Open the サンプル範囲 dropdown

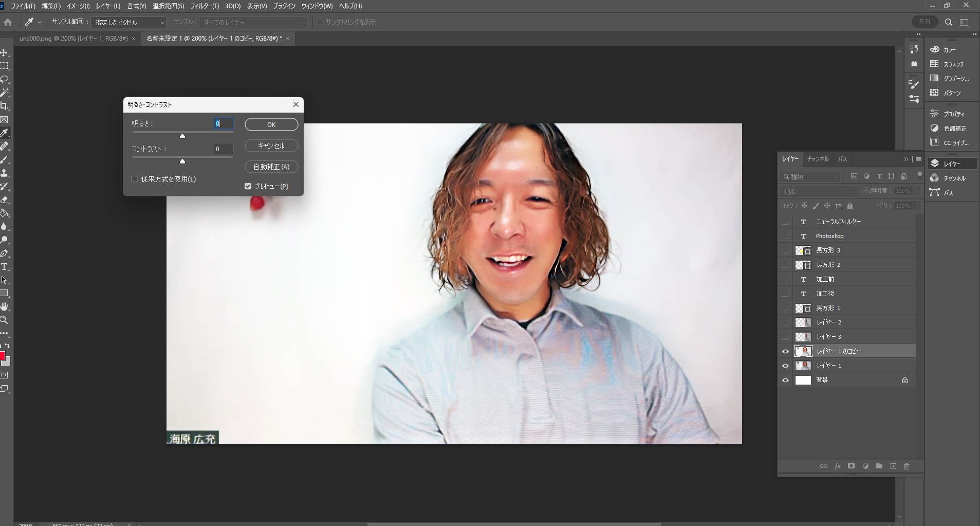pyautogui.click(x=128, y=22)
